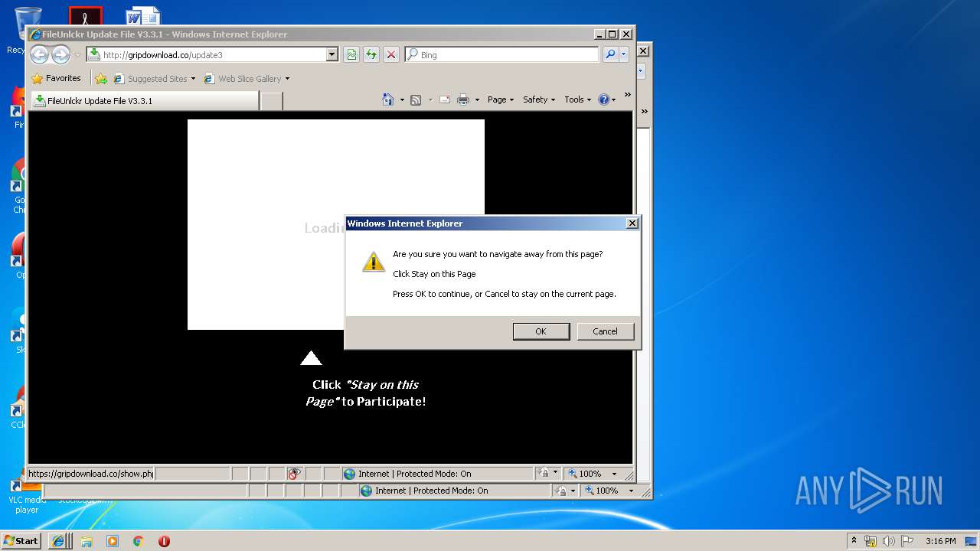Click the Start button

[x=21, y=540]
